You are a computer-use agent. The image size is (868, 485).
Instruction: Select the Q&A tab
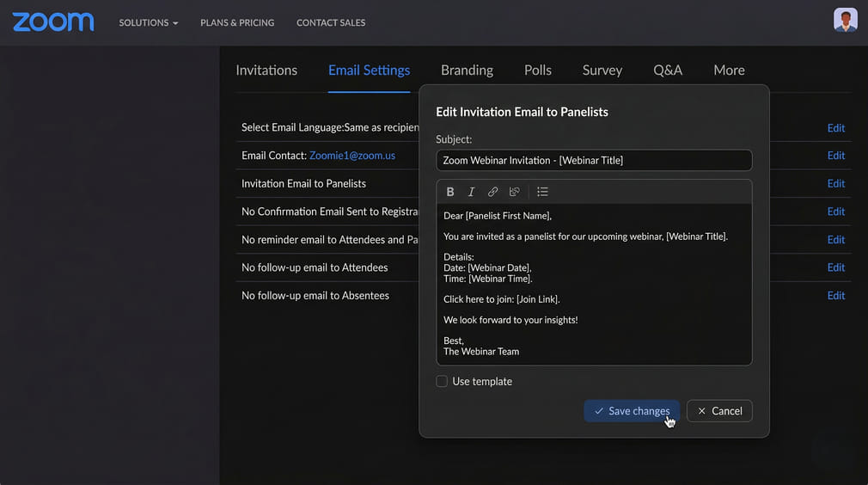click(668, 71)
